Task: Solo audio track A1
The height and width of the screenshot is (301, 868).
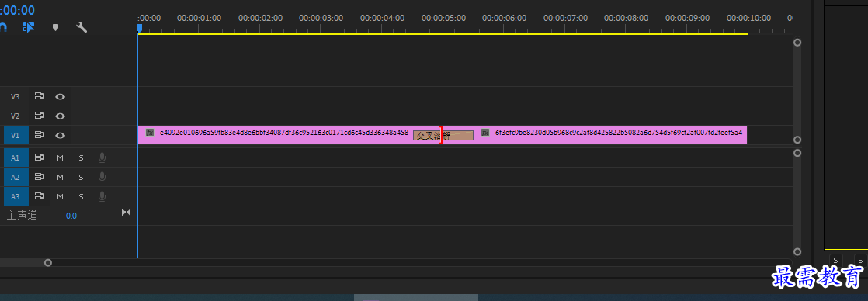Action: [81, 158]
